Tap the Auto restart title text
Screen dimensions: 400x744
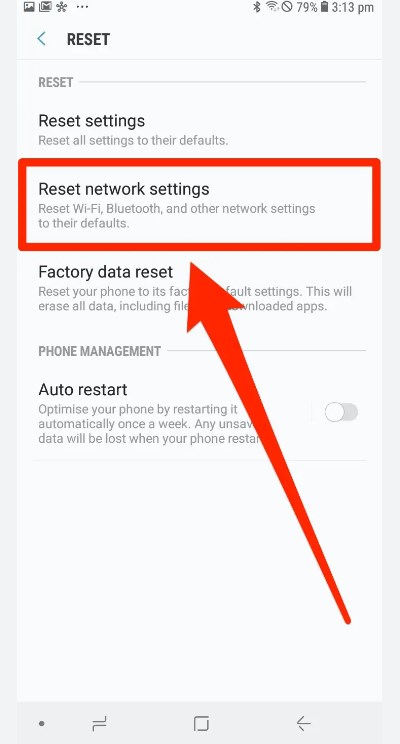tap(83, 390)
